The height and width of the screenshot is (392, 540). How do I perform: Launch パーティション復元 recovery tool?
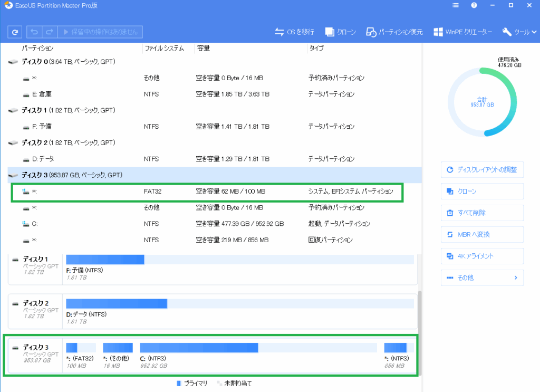pyautogui.click(x=394, y=32)
